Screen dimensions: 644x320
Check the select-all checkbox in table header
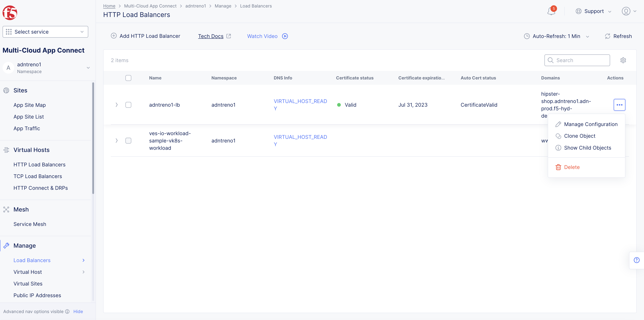pyautogui.click(x=128, y=78)
